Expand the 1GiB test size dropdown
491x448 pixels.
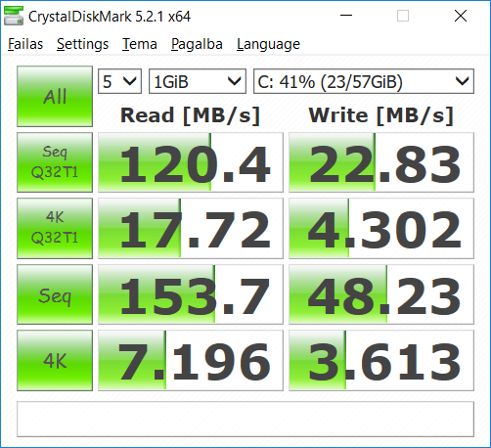point(198,81)
